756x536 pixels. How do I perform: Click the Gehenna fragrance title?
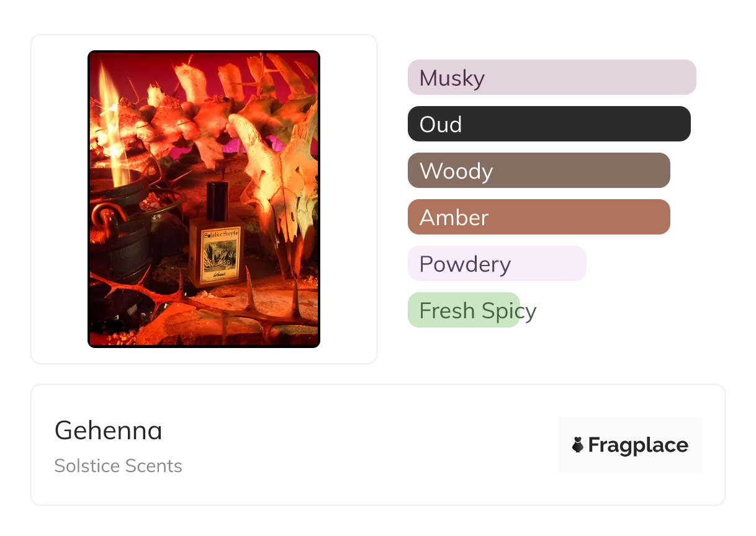[108, 431]
